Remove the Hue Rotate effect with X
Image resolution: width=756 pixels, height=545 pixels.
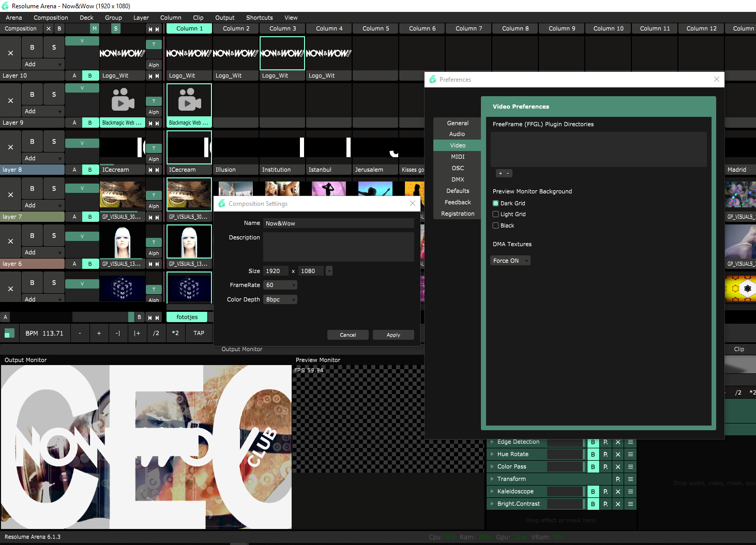pyautogui.click(x=617, y=455)
